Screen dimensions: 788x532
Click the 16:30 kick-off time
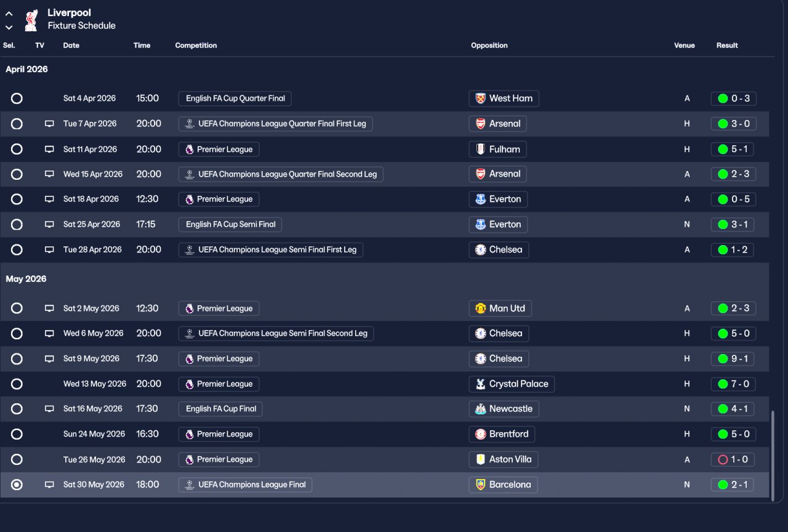(x=148, y=434)
